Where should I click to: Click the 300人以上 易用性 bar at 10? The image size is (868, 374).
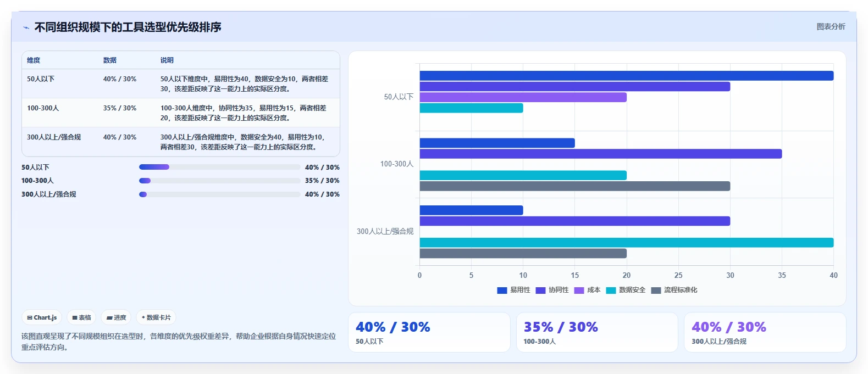[472, 210]
